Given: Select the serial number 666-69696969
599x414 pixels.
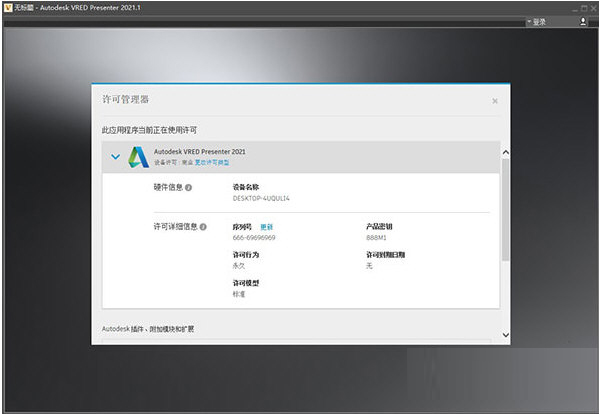Looking at the screenshot, I should coord(254,238).
